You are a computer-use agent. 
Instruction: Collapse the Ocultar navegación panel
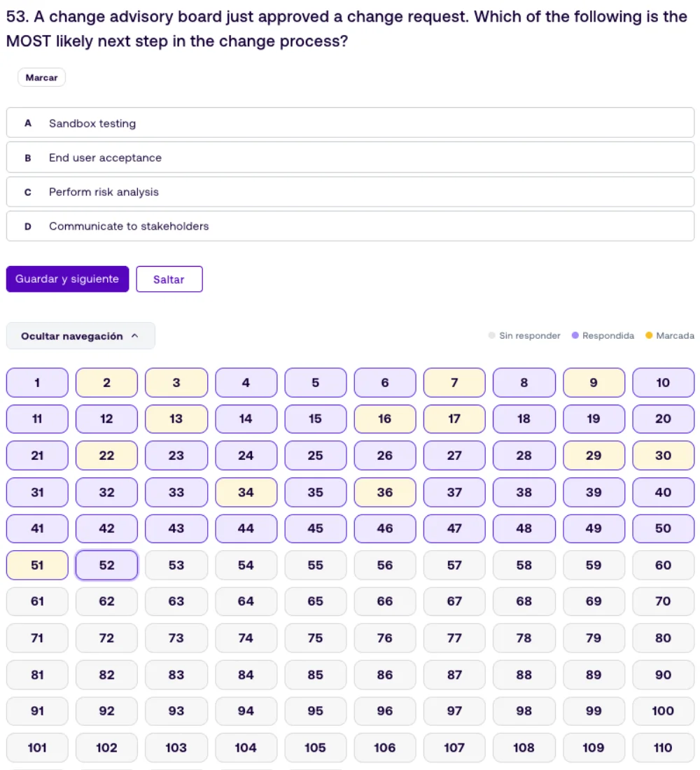point(80,336)
